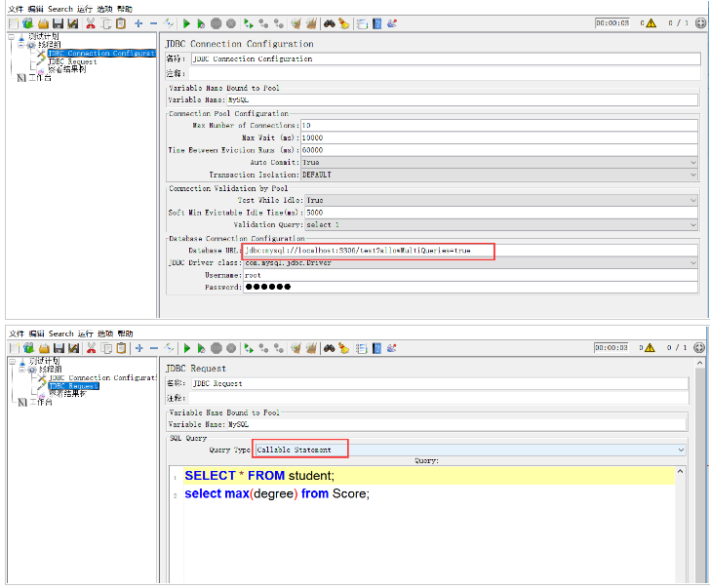Click Save floppy icon in Connection Configuration window
The image size is (710, 588).
pos(58,23)
